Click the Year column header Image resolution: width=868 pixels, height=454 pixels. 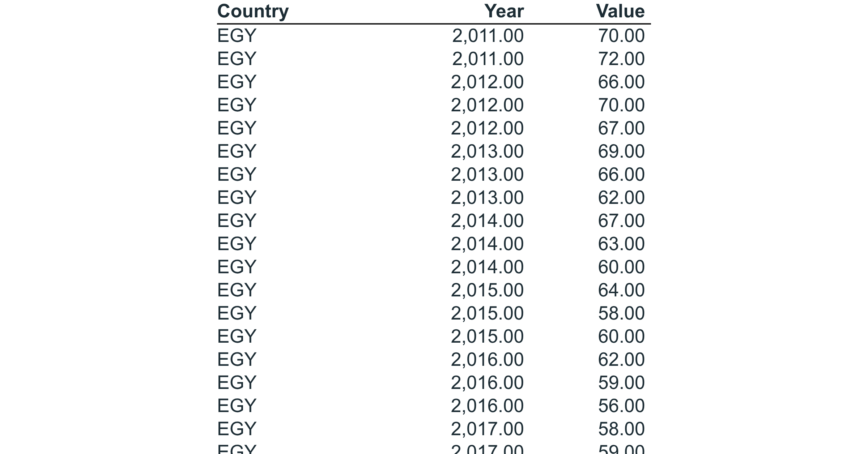coord(504,11)
